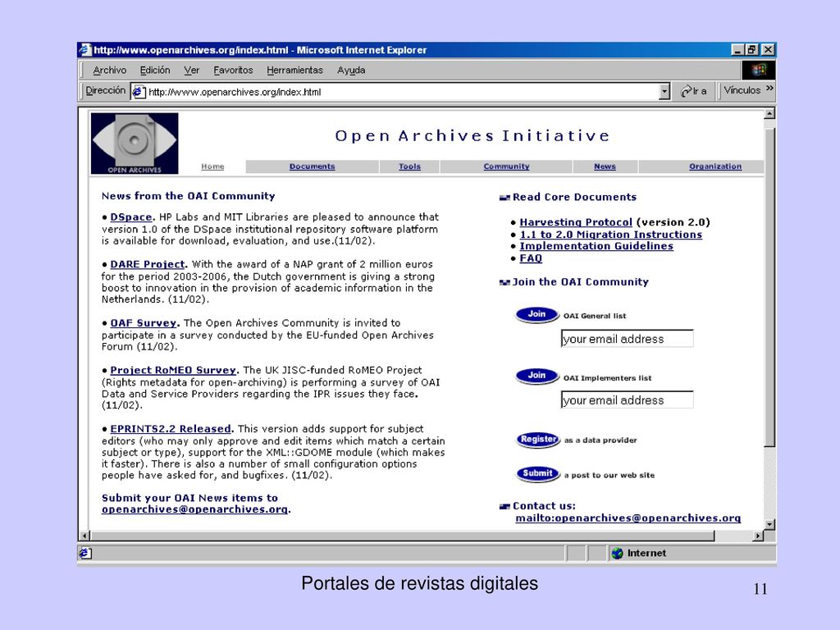Open the FAQ link
Image resolution: width=840 pixels, height=630 pixels.
tap(531, 258)
